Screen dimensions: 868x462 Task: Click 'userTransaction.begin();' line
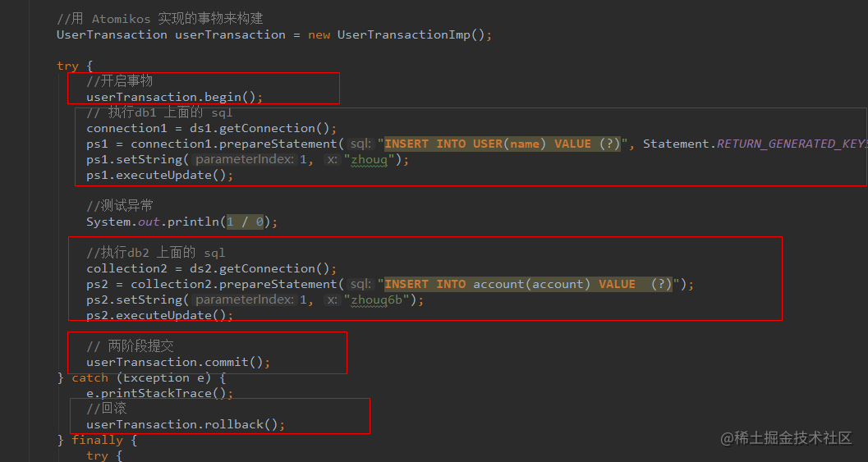(x=174, y=97)
